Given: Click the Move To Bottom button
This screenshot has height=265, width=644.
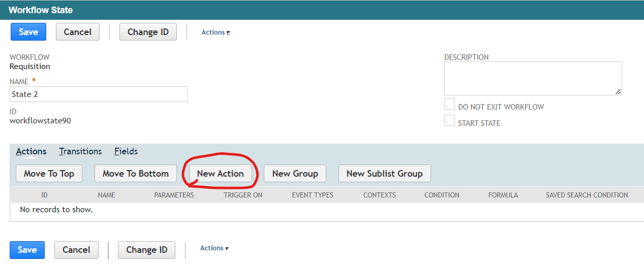Looking at the screenshot, I should 135,174.
